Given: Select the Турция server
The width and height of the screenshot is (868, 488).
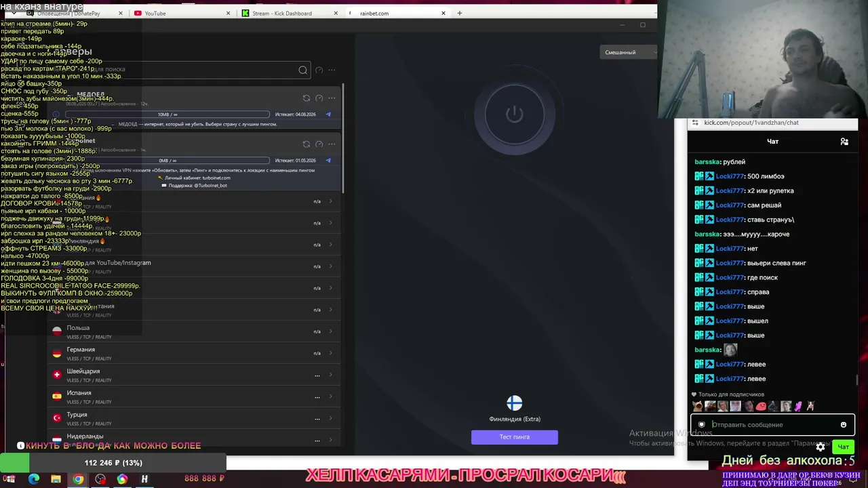Looking at the screenshot, I should (193, 418).
